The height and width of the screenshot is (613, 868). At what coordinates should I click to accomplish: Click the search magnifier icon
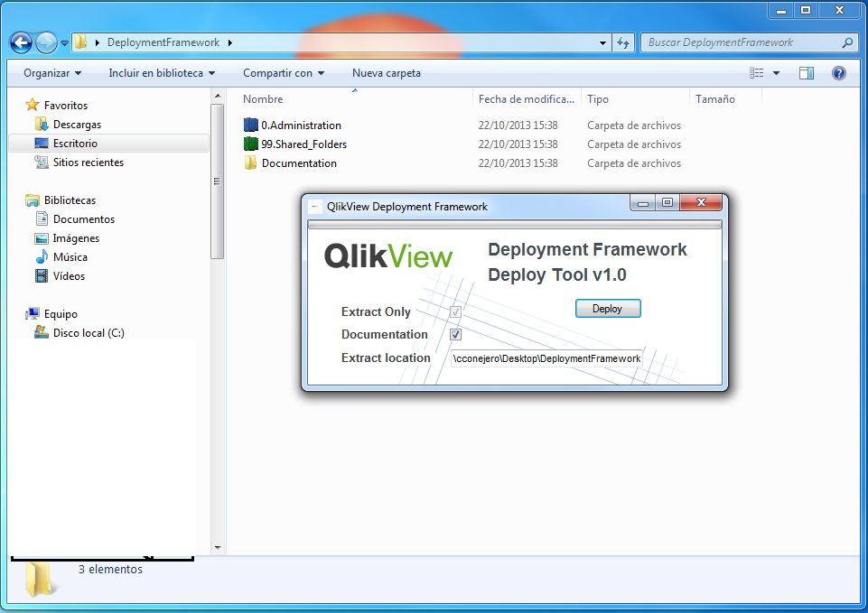[x=847, y=42]
